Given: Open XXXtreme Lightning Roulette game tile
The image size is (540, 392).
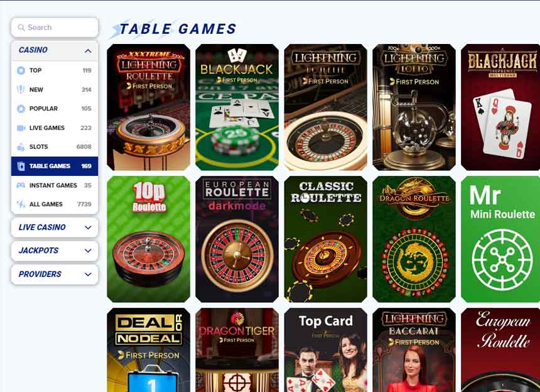Looking at the screenshot, I should pyautogui.click(x=148, y=107).
